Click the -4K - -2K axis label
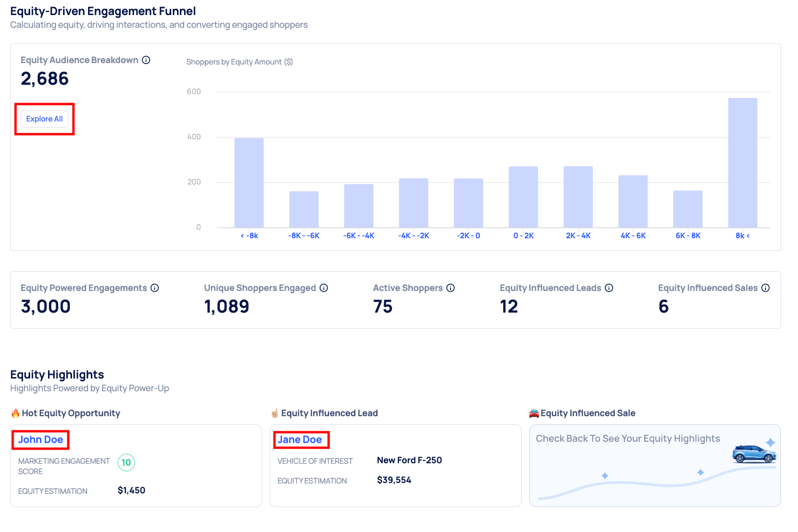798x532 pixels. click(x=413, y=235)
